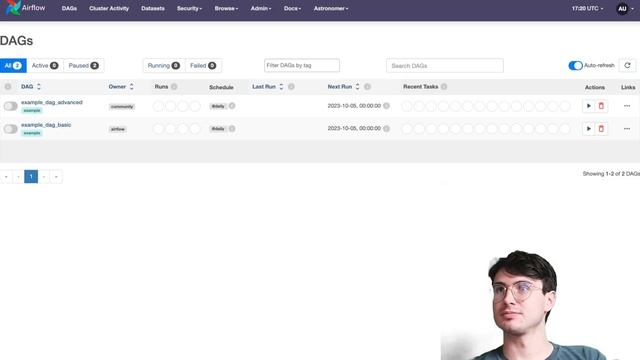Click schedule info icon for example_dag_advanced
Image resolution: width=640 pixels, height=360 pixels.
(232, 106)
